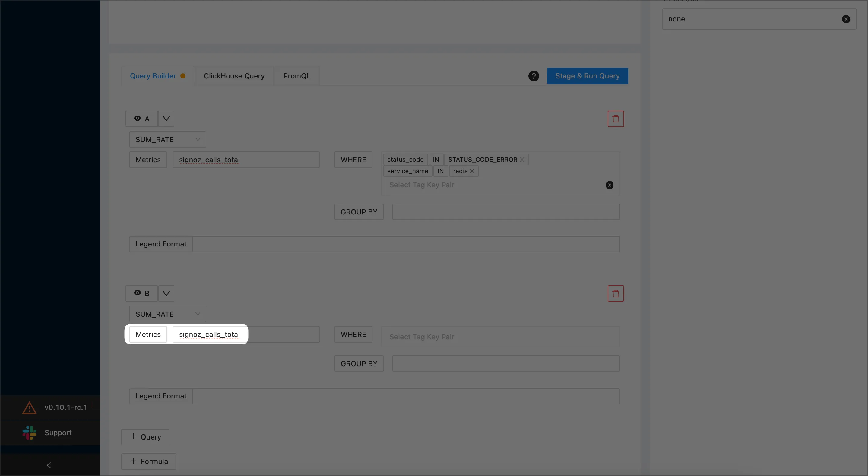Open the query help question-mark icon
This screenshot has height=476, width=868.
coord(534,76)
